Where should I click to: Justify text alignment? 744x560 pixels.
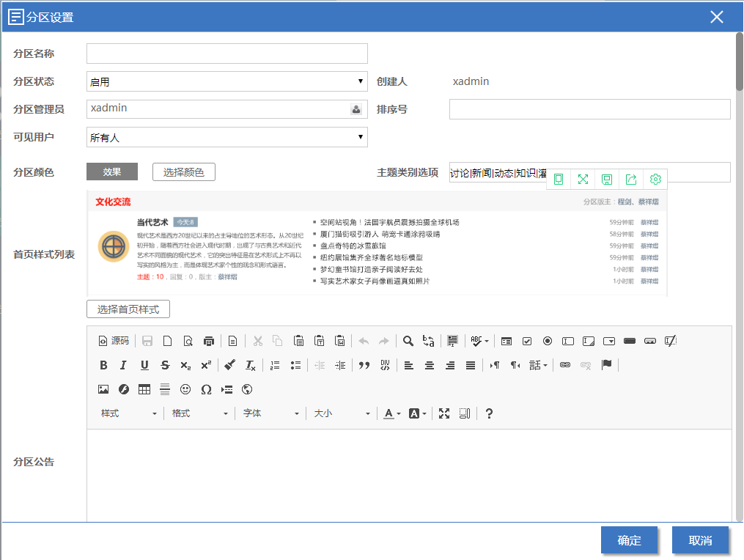coord(470,365)
